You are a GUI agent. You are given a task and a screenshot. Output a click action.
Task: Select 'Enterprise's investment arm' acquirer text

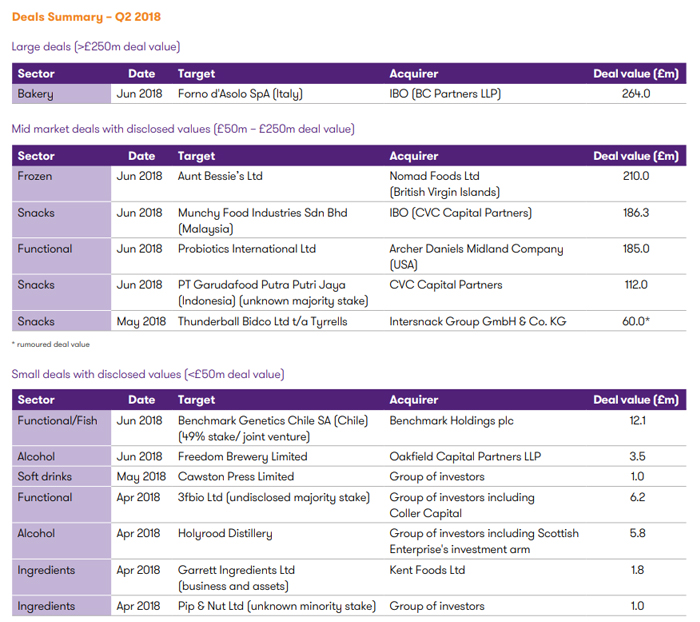[460, 549]
